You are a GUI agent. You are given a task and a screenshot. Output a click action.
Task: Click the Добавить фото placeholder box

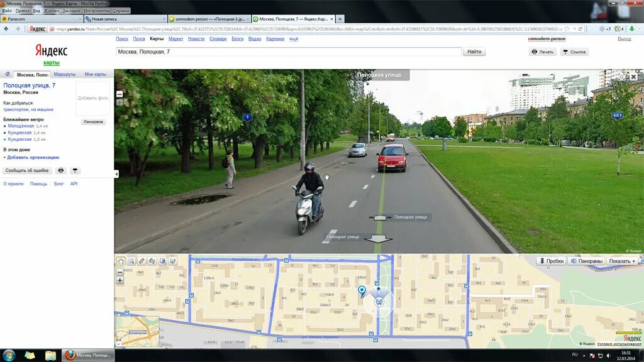pos(93,98)
